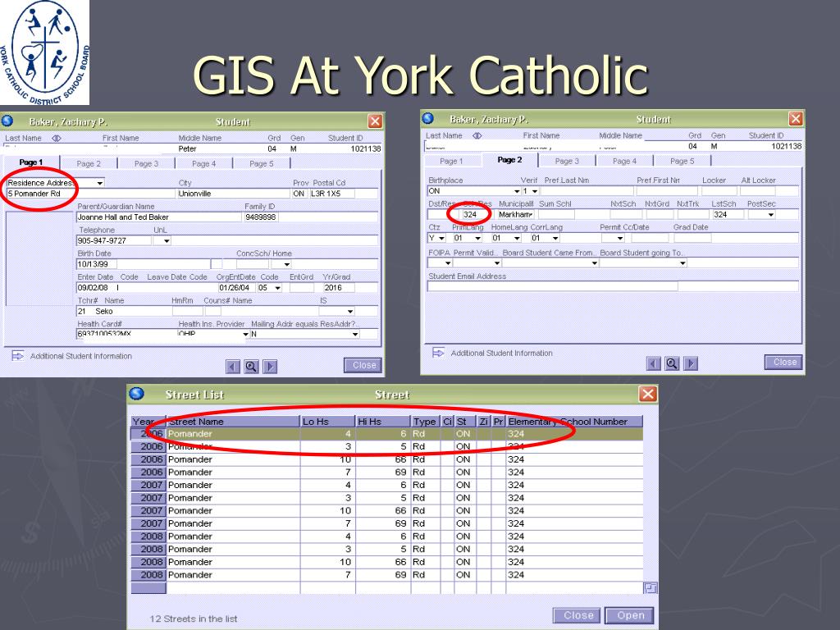
Task: Open Additional Student Information arrow in right window
Action: coord(438,353)
